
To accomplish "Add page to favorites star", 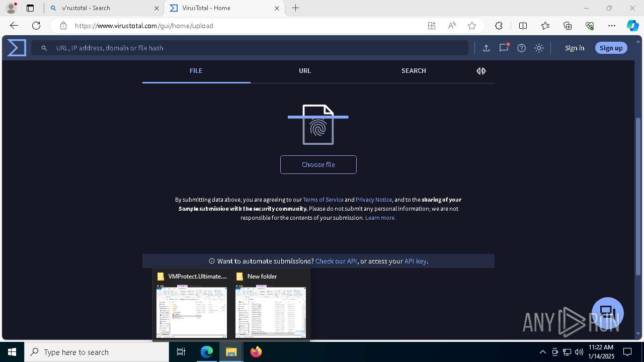I will coord(472,26).
